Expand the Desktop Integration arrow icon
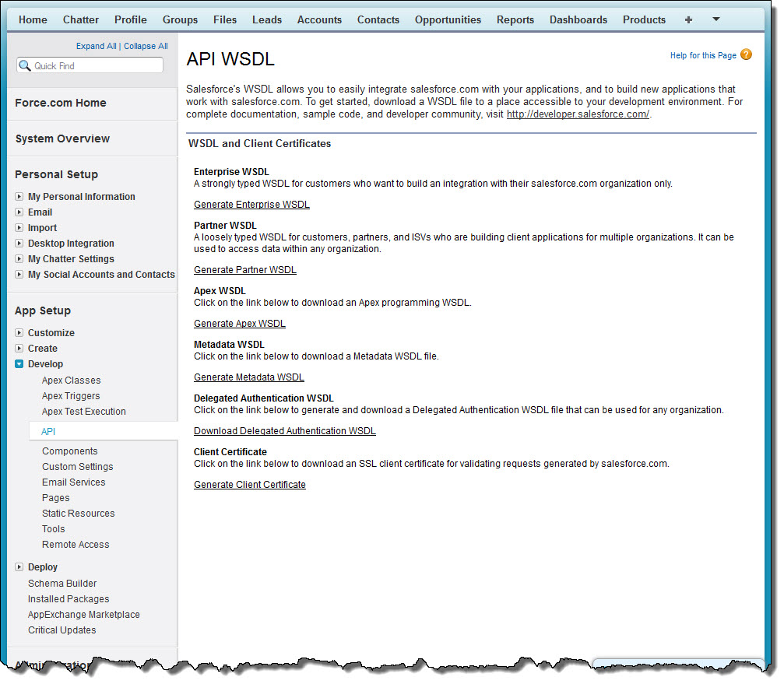Screen dimensions: 784x691 coord(19,243)
